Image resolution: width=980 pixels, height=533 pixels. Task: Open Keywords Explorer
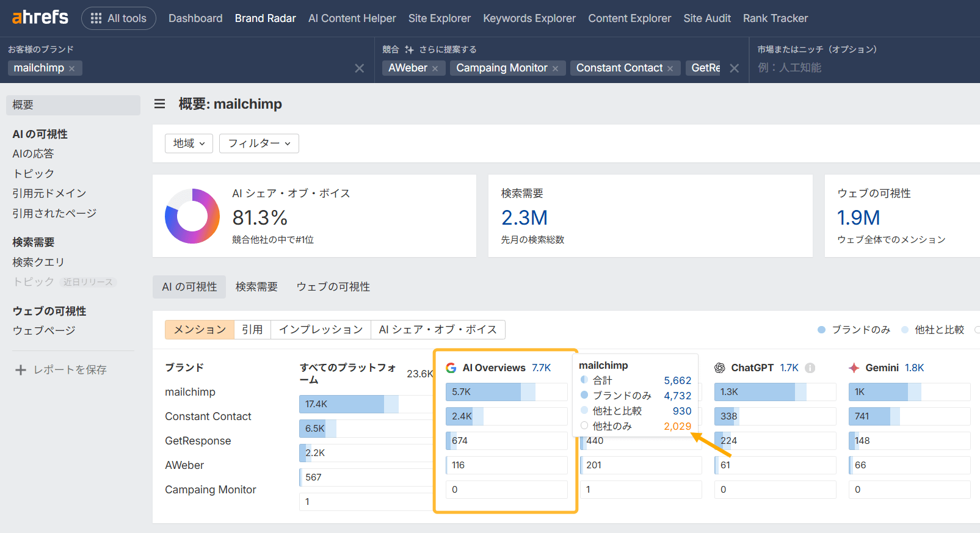tap(529, 18)
